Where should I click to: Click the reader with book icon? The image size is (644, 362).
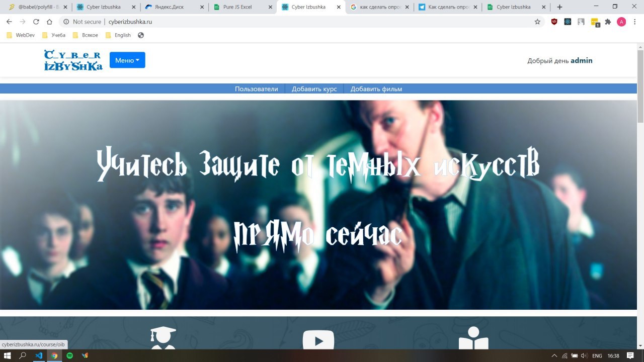tap(473, 338)
